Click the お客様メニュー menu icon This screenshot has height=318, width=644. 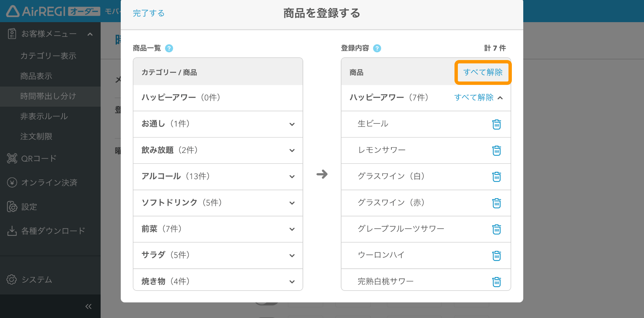pos(12,34)
